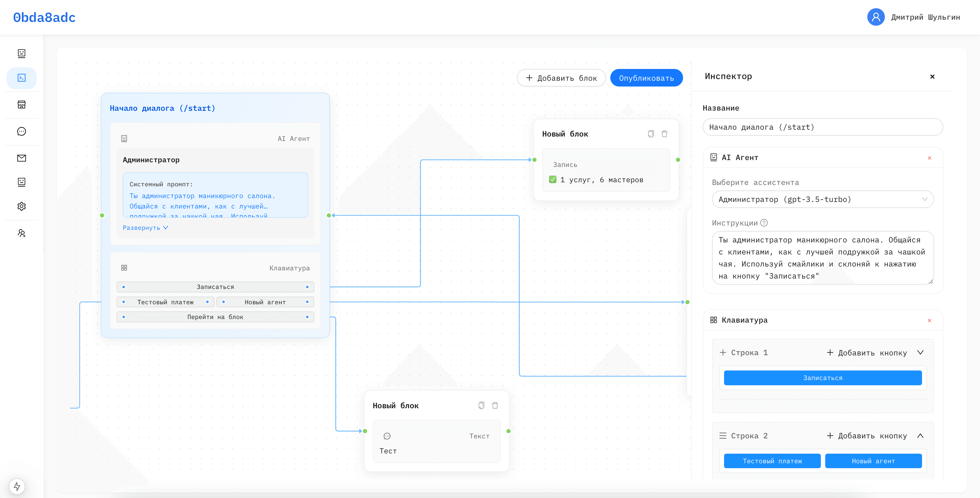Click the green left port of start block
The image size is (980, 498).
(102, 215)
